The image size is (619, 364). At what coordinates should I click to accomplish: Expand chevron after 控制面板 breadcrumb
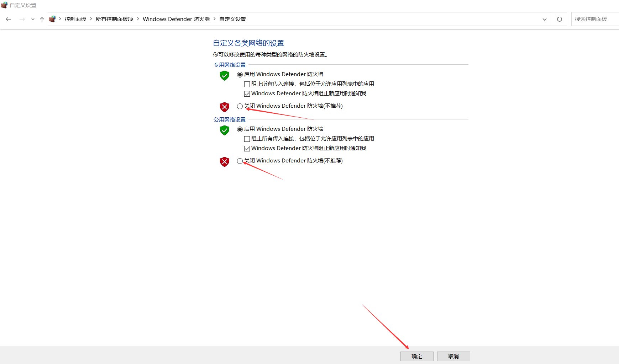tap(91, 19)
